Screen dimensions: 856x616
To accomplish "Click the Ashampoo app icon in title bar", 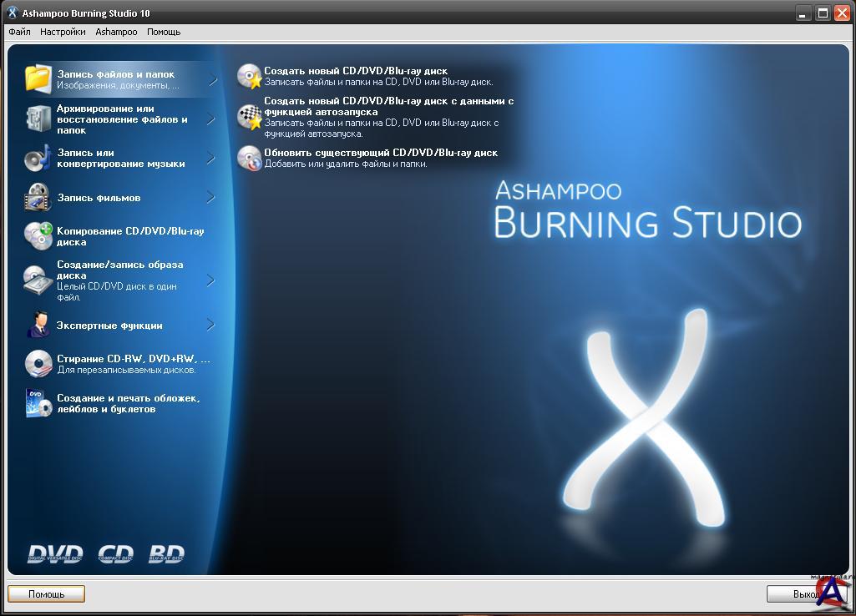I will point(12,13).
